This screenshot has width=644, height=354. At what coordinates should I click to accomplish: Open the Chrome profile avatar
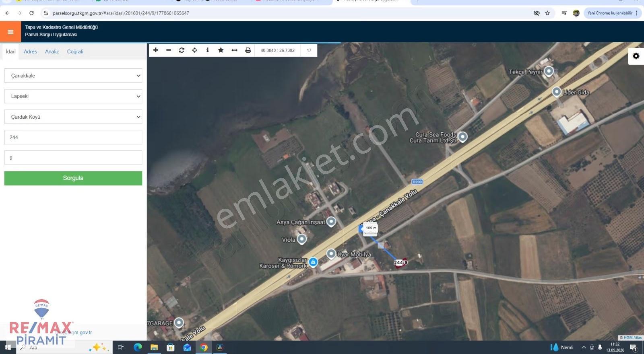[x=576, y=13]
